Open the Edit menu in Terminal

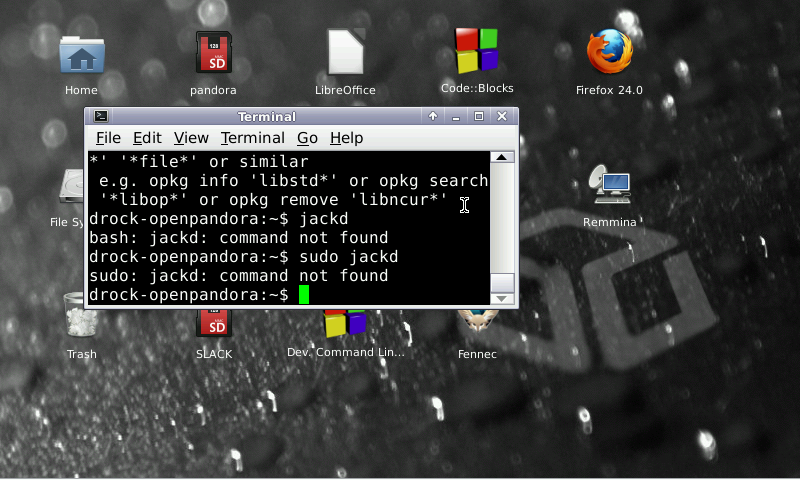[x=147, y=138]
